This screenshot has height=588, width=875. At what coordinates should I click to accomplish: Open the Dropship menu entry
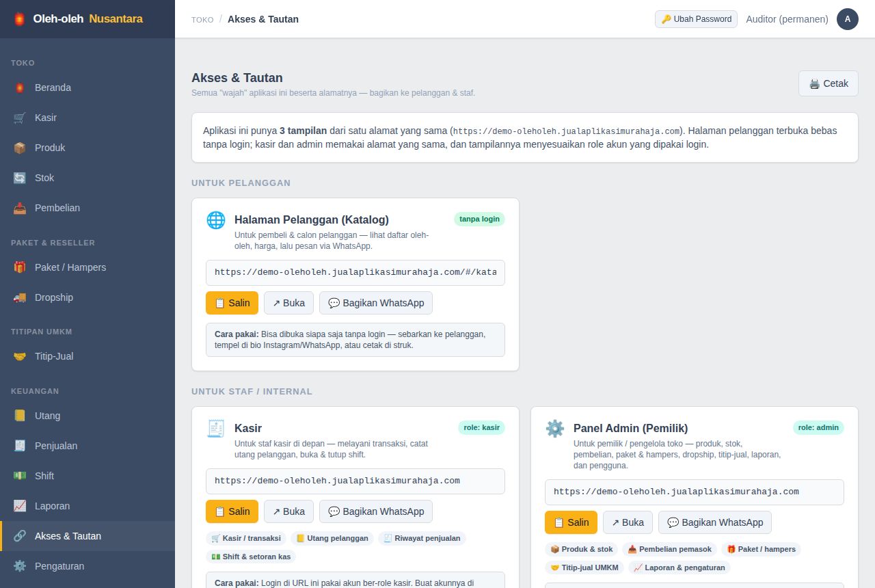pos(87,297)
